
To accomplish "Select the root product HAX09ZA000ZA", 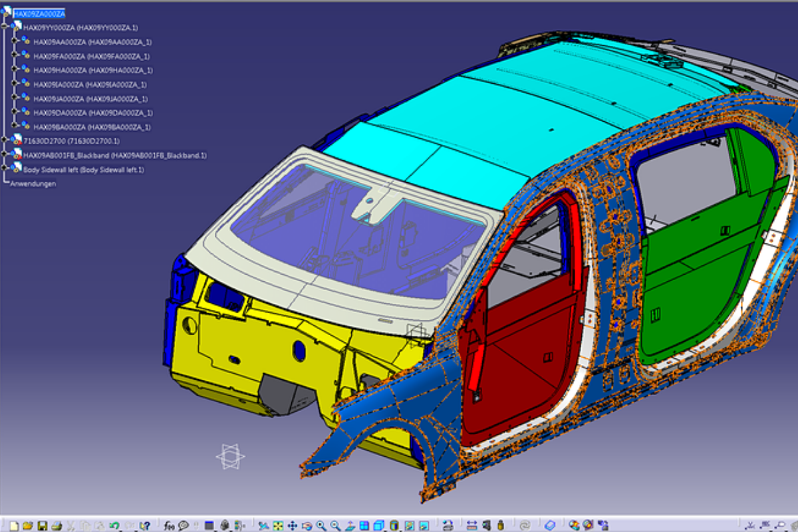I will click(39, 13).
